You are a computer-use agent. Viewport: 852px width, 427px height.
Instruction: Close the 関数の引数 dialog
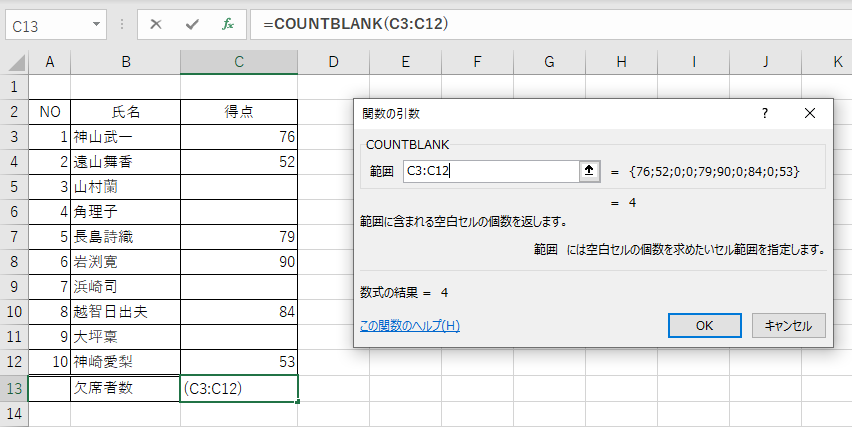(810, 113)
